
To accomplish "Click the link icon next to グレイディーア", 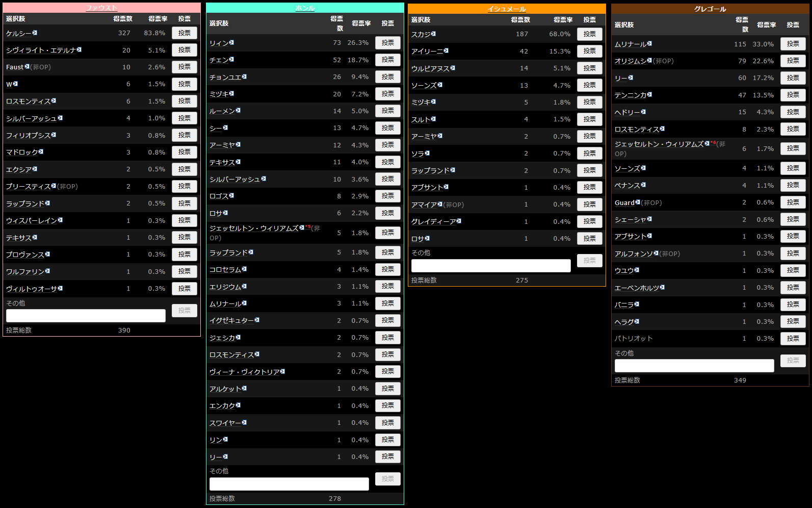I will pos(459,221).
